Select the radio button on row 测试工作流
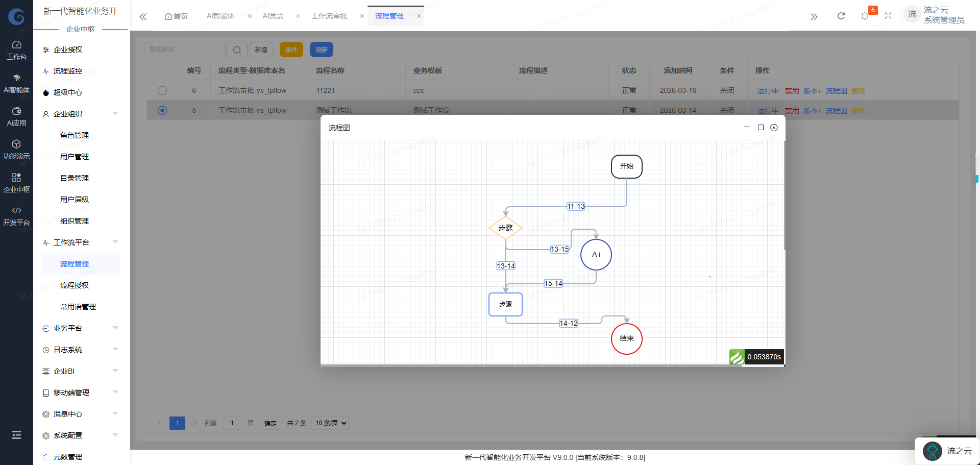 click(x=162, y=110)
